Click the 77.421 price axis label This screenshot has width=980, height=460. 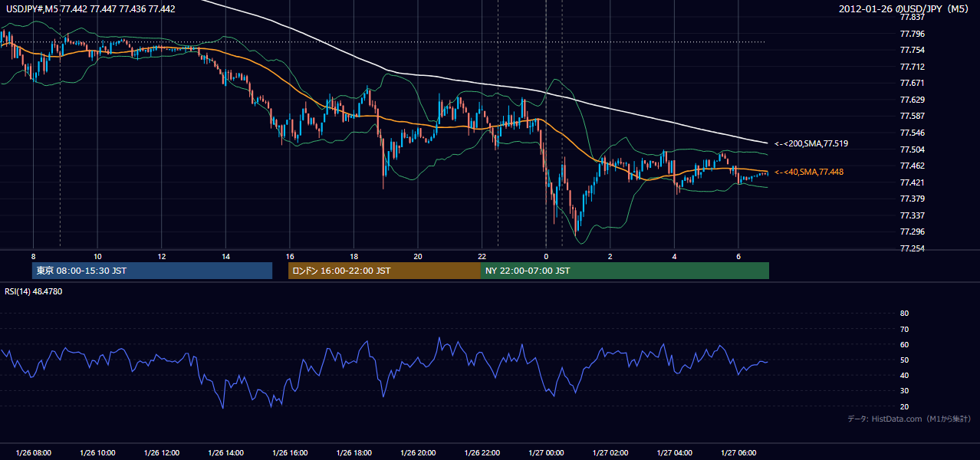tap(912, 182)
